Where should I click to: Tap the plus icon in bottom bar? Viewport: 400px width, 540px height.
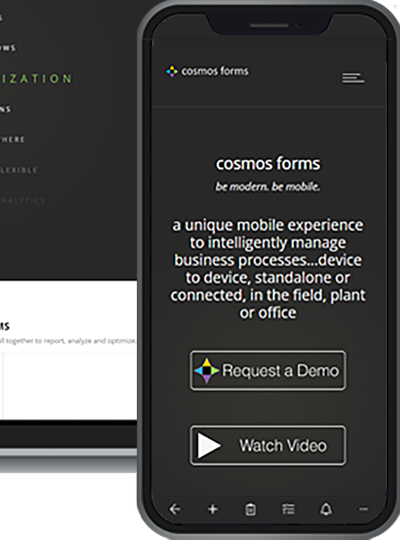pos(213,509)
